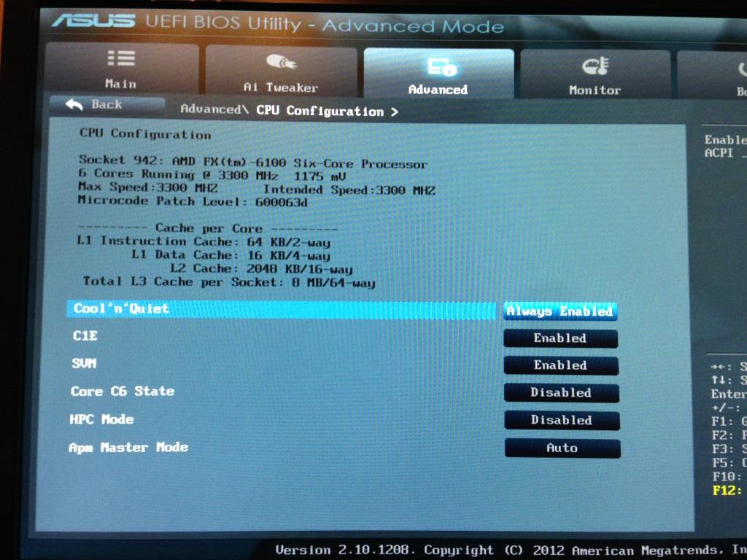Switch to the Main tab
Screen dimensions: 747x560
click(x=122, y=68)
